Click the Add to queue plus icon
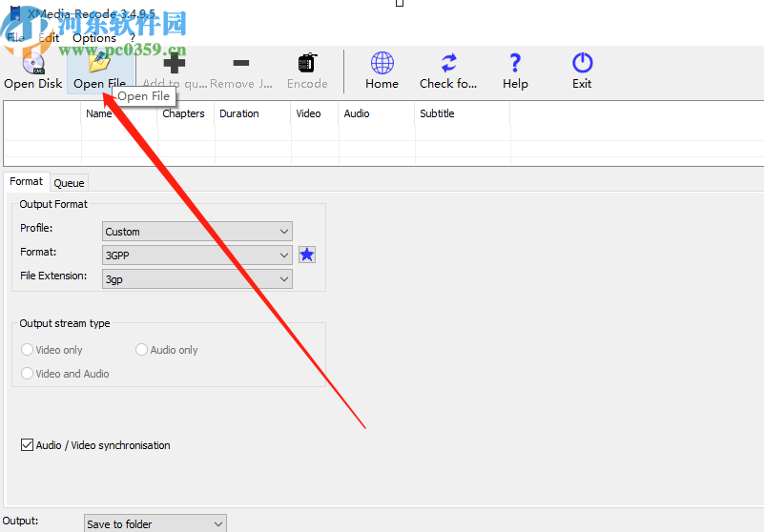 [174, 63]
